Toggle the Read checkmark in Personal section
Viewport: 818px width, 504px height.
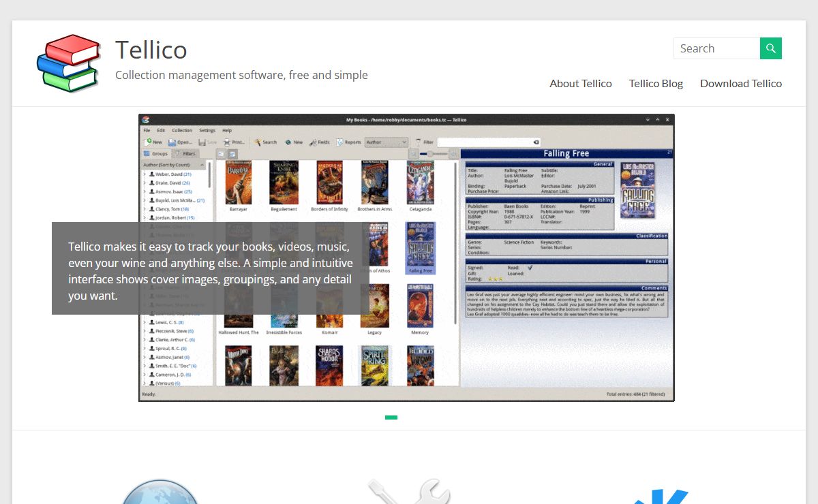pos(530,268)
